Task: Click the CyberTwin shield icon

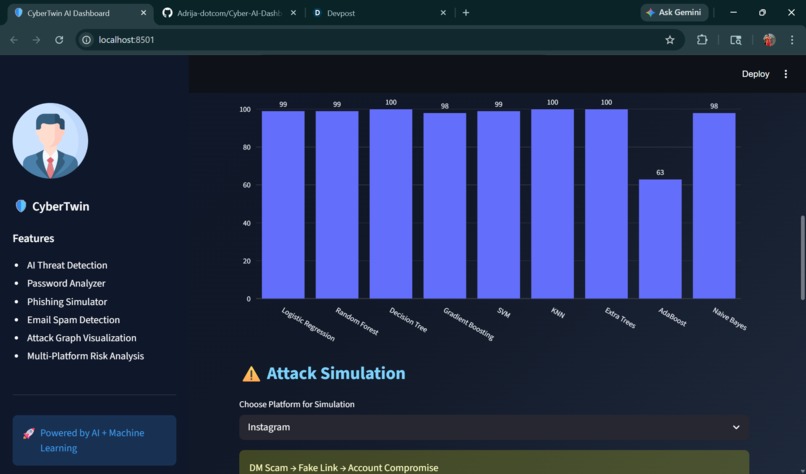Action: (x=21, y=206)
